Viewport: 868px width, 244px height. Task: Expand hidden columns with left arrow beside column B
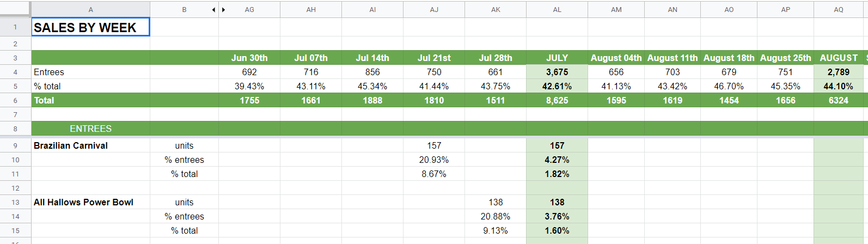click(213, 10)
